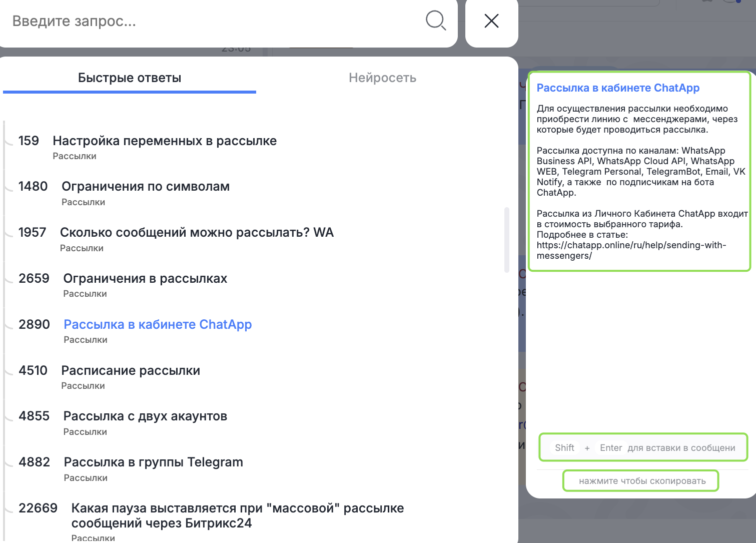Image resolution: width=756 pixels, height=543 pixels.
Task: Open the Нейросеть tab
Action: click(382, 78)
